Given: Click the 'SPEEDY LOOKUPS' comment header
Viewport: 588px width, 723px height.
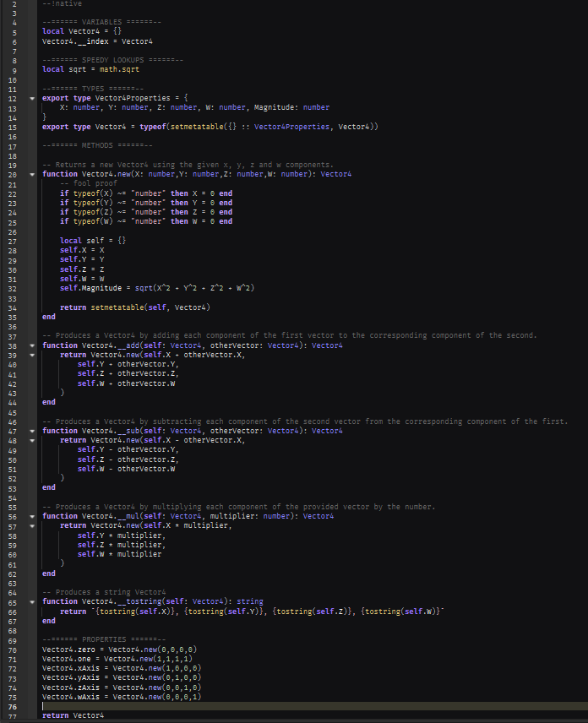Looking at the screenshot, I should tap(113, 60).
